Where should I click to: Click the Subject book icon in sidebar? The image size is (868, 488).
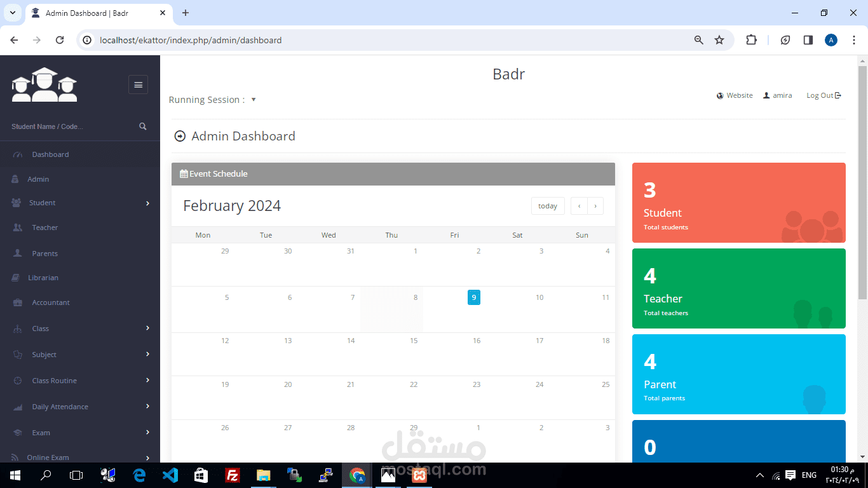(18, 355)
